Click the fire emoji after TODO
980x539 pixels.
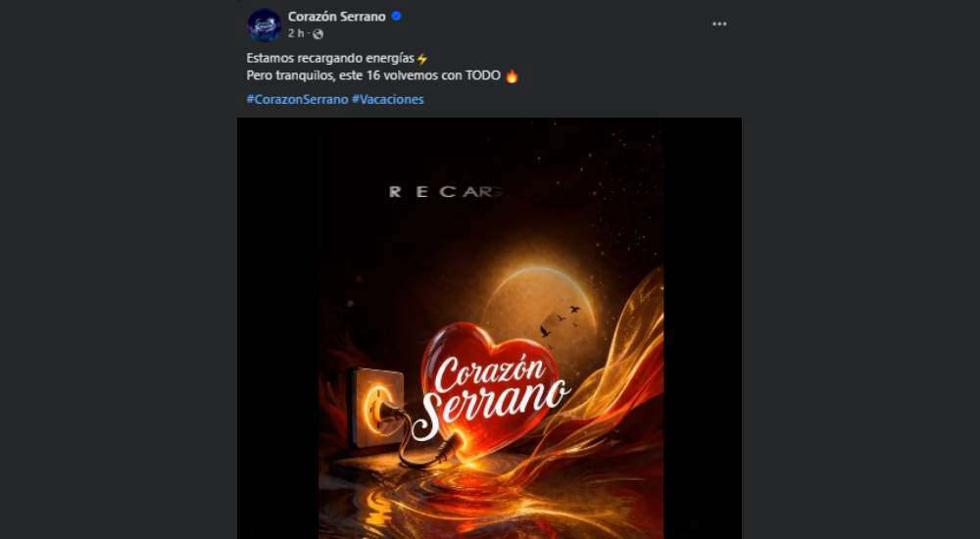tap(511, 76)
